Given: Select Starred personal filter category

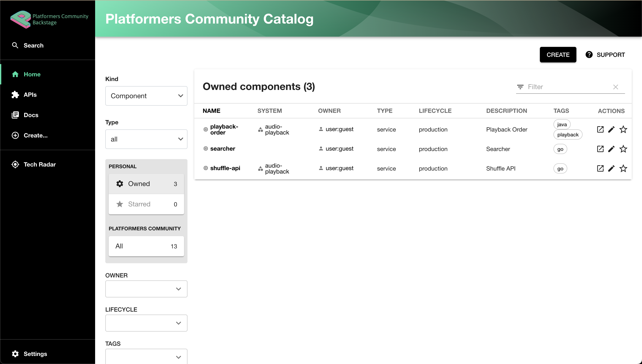Looking at the screenshot, I should point(146,204).
